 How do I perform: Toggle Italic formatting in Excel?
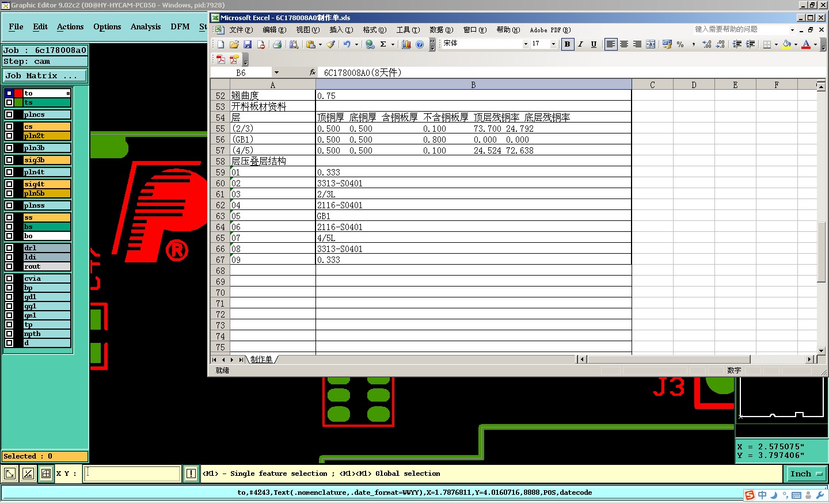pos(580,44)
